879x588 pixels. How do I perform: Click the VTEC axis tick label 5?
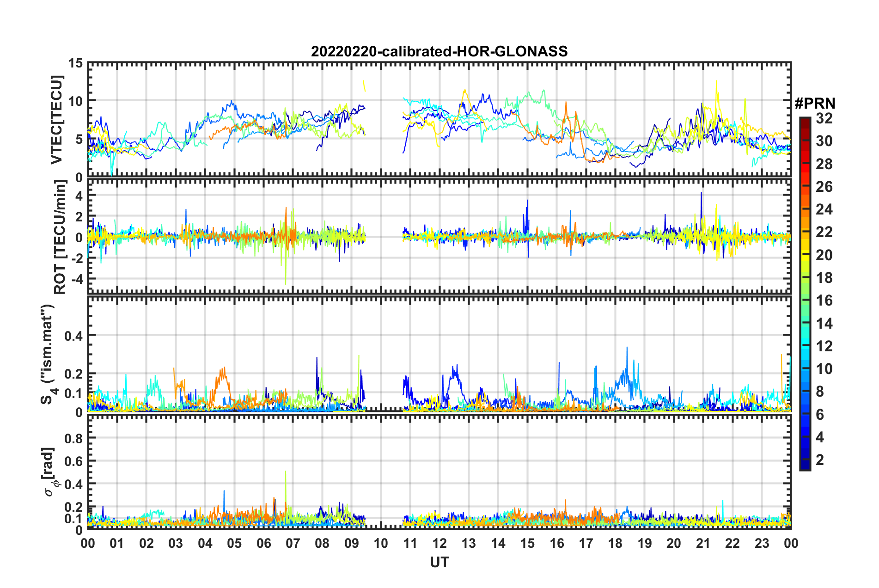click(x=79, y=140)
